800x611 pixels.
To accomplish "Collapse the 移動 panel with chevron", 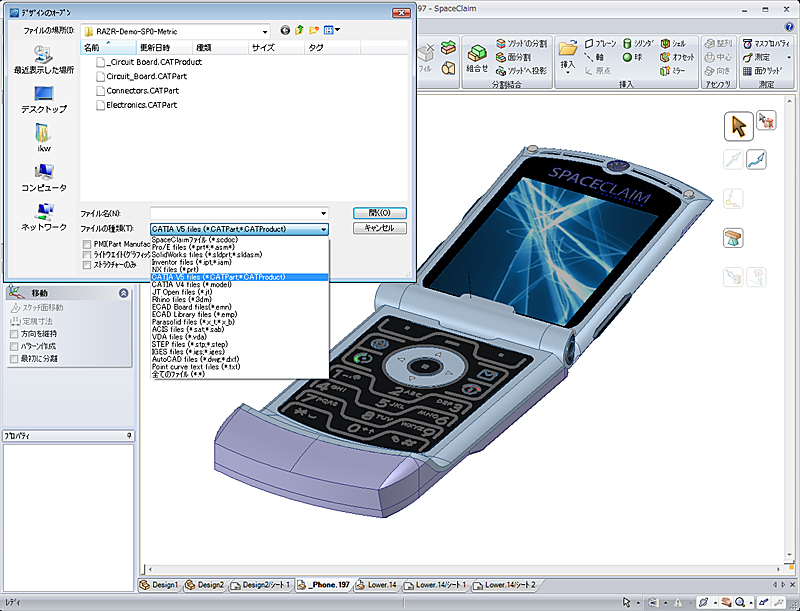I will 123,293.
